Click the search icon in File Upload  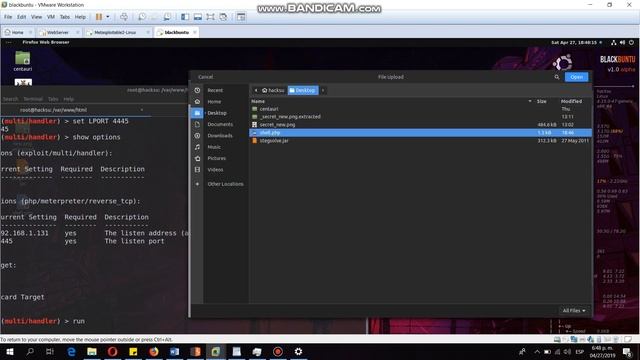[x=557, y=77]
